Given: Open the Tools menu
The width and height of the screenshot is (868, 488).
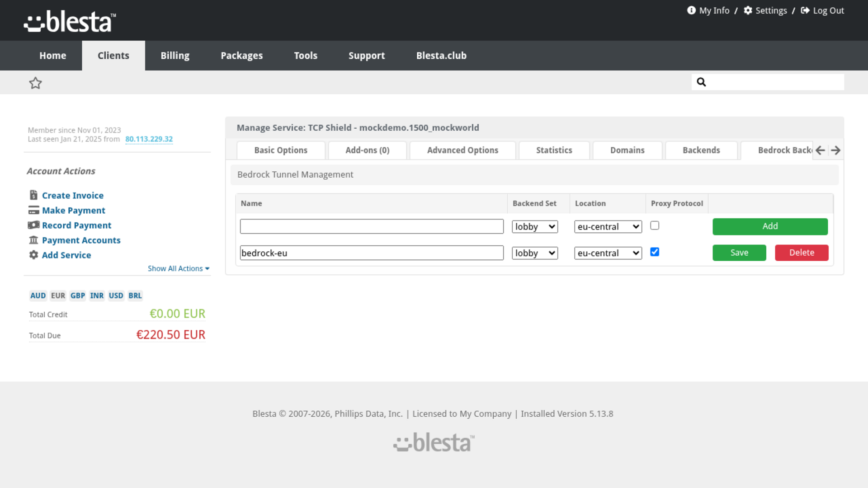Looking at the screenshot, I should click(x=306, y=56).
